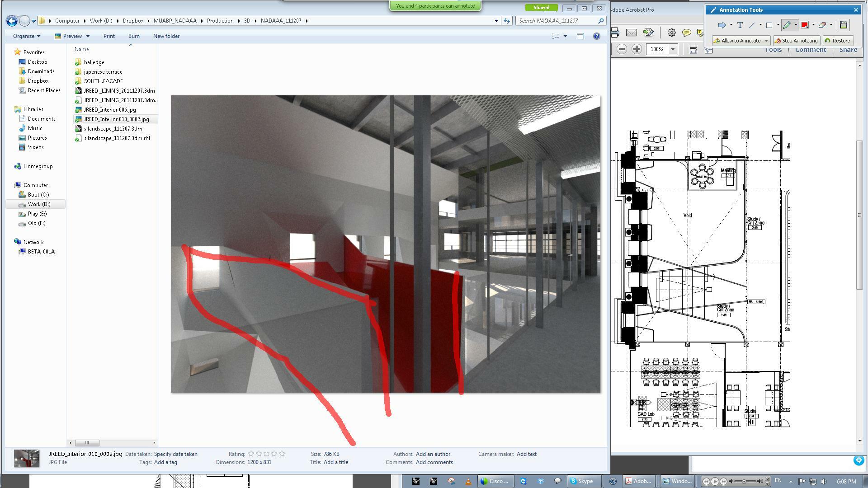This screenshot has width=868, height=488.
Task: Toggle the Explorer preview pane button
Action: (580, 36)
